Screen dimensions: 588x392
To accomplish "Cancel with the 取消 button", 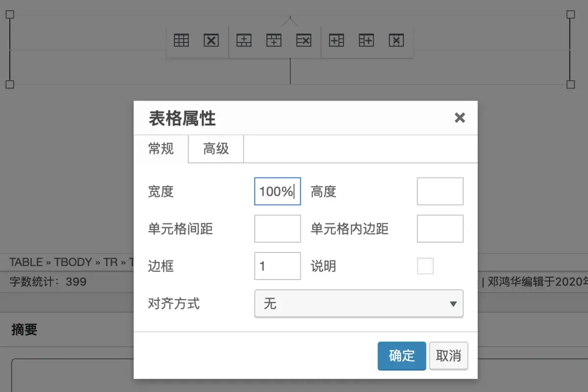I will click(448, 356).
